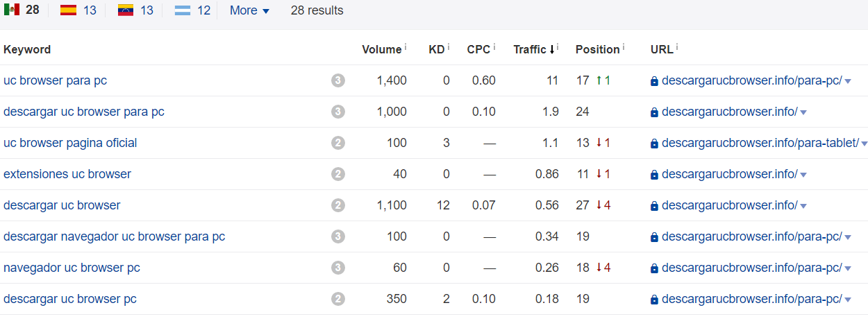Open keyword uc browser pagina oficial

coord(70,143)
